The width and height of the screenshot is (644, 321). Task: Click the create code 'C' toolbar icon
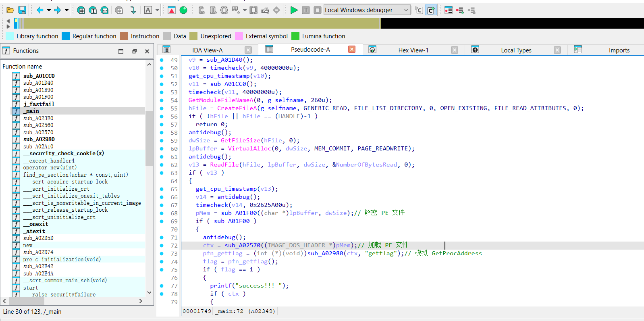[x=202, y=10]
